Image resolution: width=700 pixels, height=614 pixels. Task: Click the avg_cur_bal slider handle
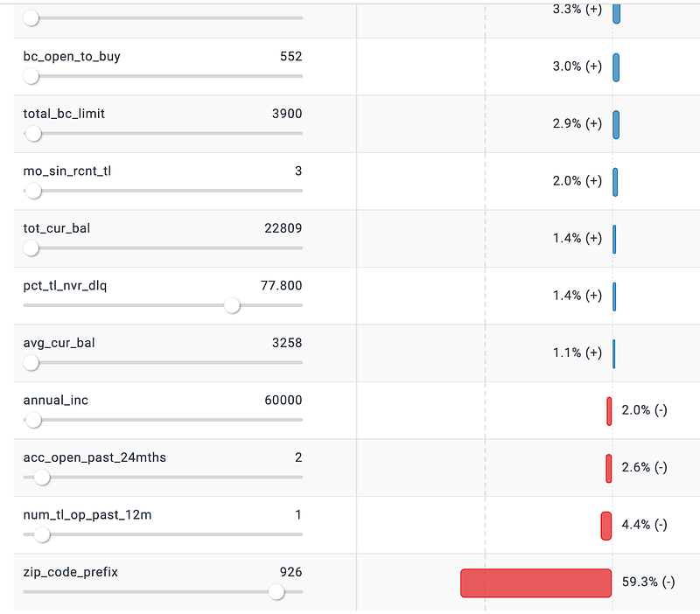coord(31,363)
